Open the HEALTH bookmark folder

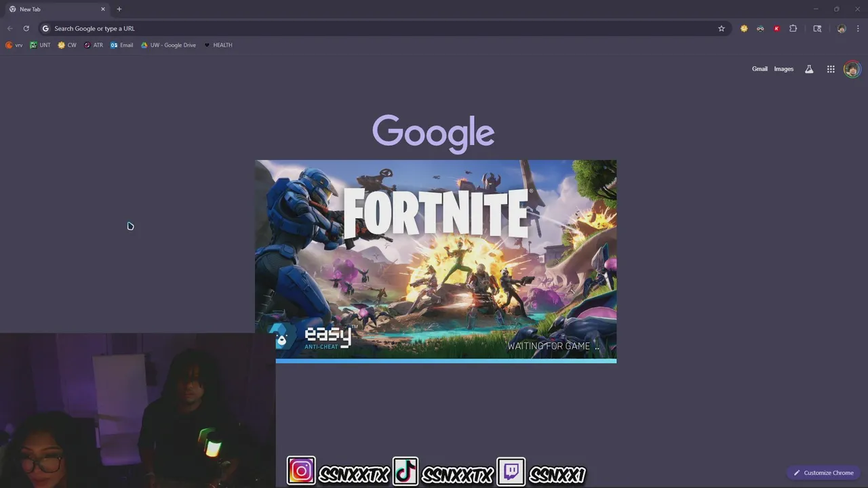[x=218, y=45]
